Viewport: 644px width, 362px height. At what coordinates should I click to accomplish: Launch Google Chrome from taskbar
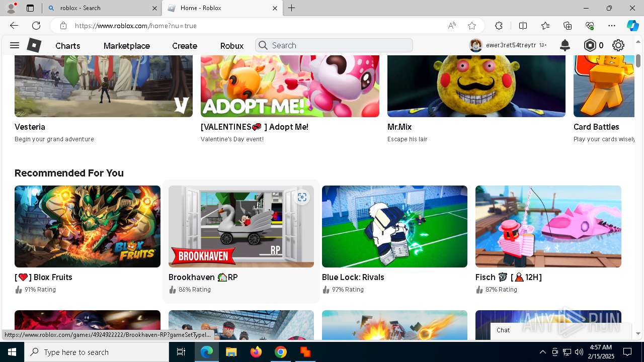[x=281, y=352]
